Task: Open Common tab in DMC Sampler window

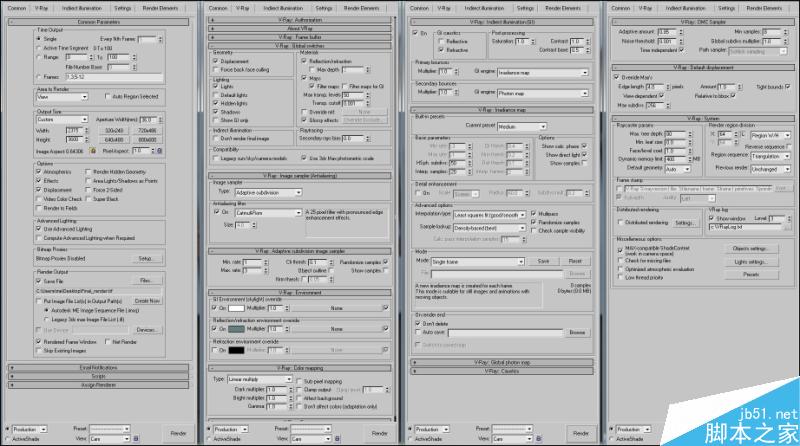Action: 620,8
